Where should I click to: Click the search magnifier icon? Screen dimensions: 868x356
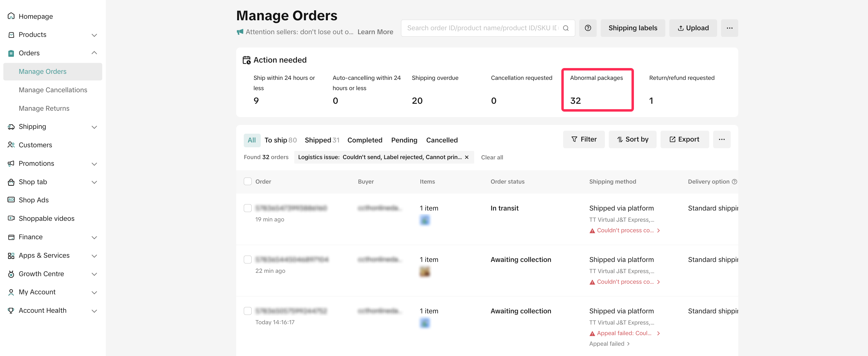[566, 28]
